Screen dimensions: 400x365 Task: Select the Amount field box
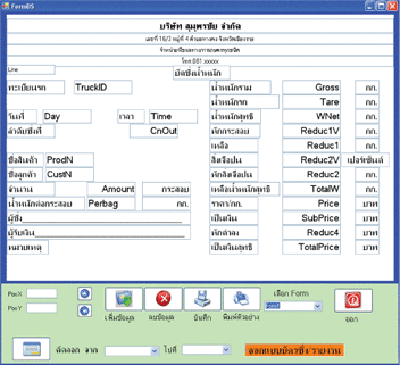click(111, 189)
